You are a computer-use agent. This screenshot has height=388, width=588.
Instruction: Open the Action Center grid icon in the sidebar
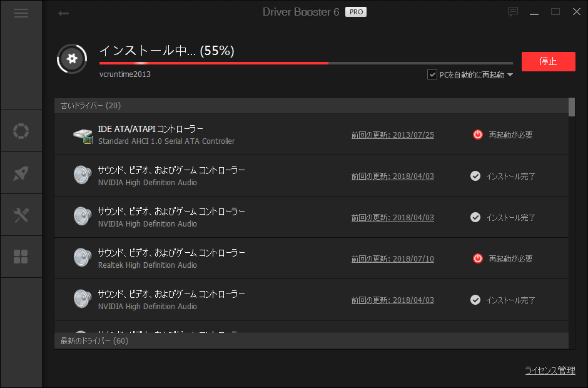21,257
